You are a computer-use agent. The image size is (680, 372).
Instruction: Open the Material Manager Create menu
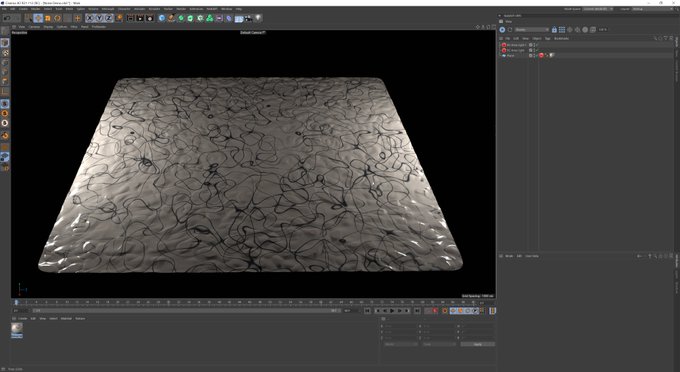coord(23,319)
